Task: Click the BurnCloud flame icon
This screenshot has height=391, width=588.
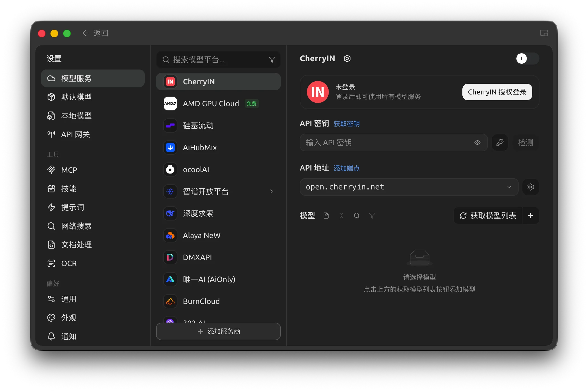Action: 170,301
